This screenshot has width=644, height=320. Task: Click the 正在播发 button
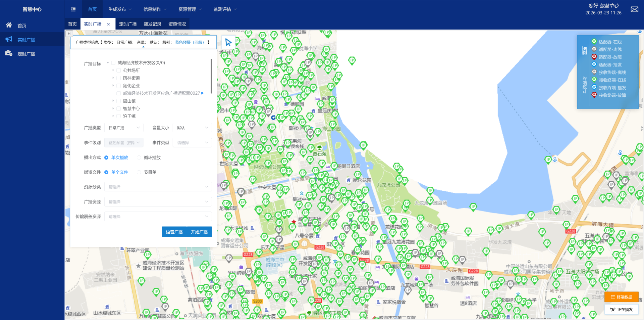point(622,310)
